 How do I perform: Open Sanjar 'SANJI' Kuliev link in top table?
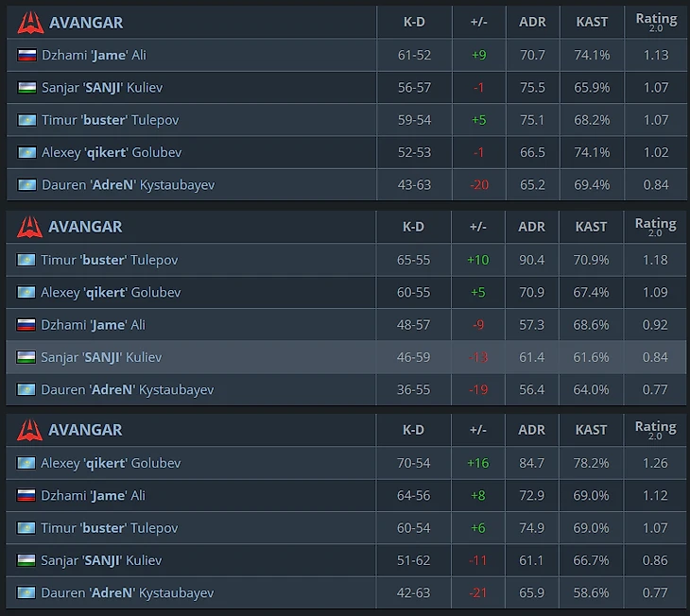pyautogui.click(x=101, y=88)
